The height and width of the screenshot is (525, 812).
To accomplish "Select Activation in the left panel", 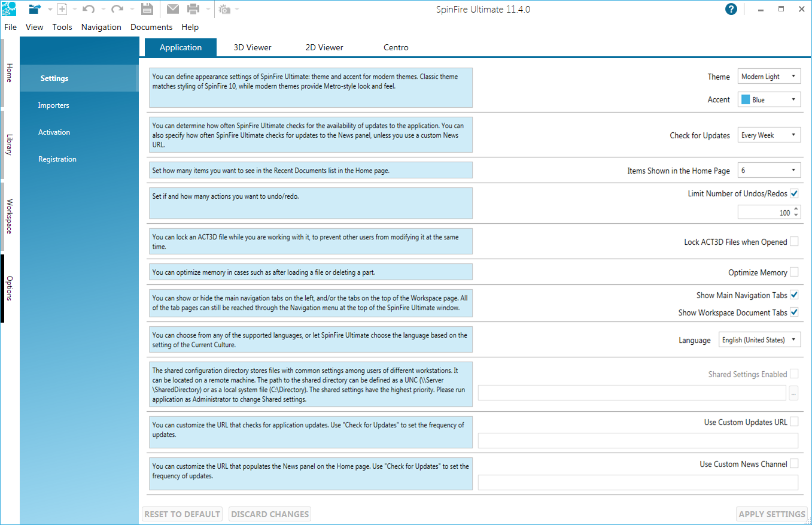I will tap(78, 132).
